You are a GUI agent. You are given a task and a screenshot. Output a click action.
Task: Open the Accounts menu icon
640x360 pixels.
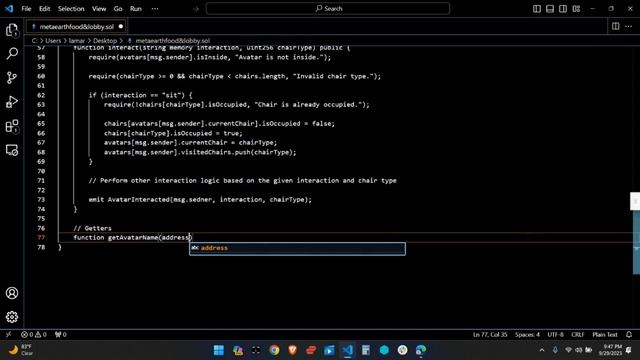[12, 293]
